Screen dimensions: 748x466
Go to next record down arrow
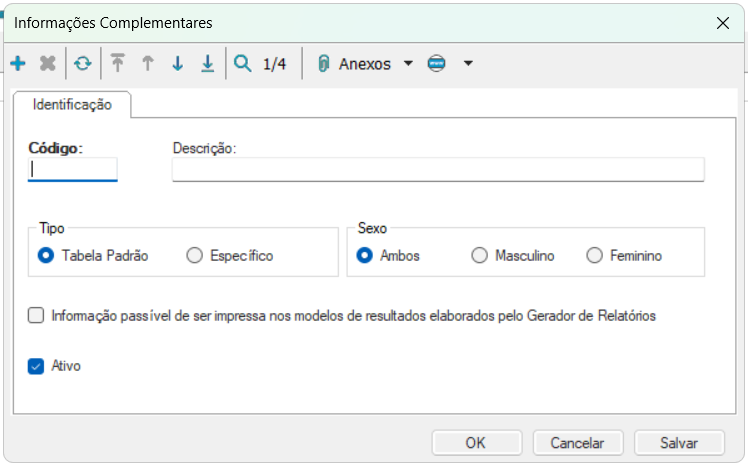(x=178, y=64)
